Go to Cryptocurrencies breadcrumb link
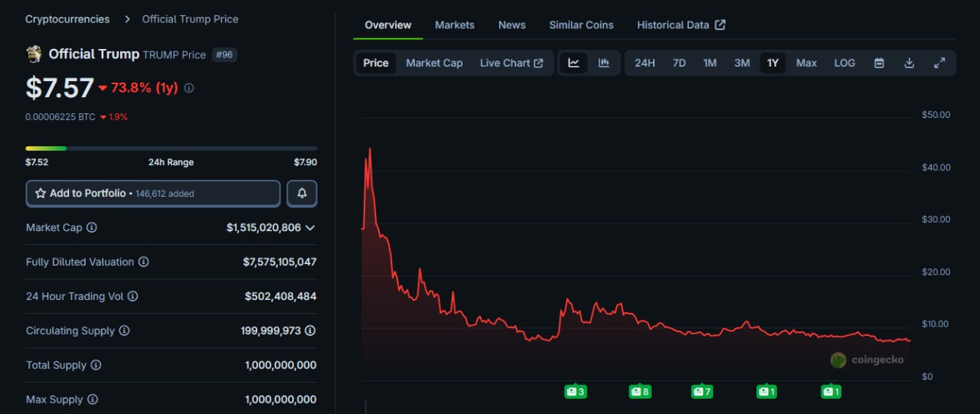This screenshot has height=414, width=980. point(67,19)
